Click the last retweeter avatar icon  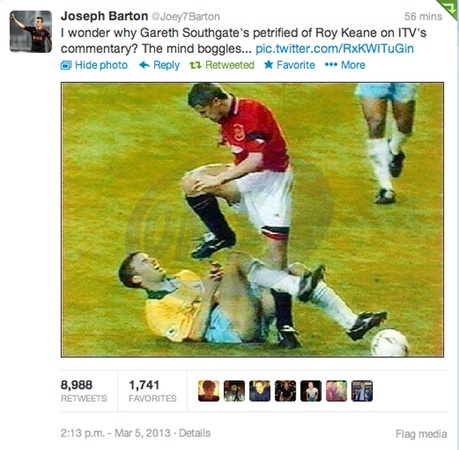[x=362, y=391]
